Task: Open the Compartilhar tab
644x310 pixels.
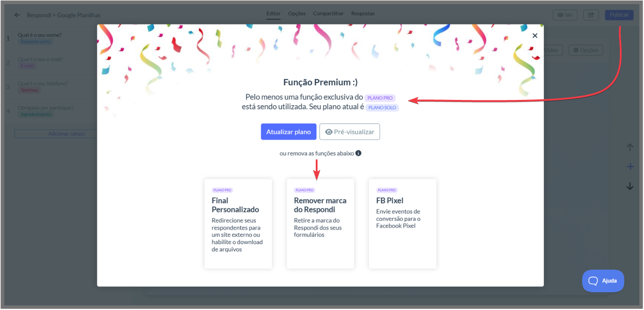Action: click(328, 14)
